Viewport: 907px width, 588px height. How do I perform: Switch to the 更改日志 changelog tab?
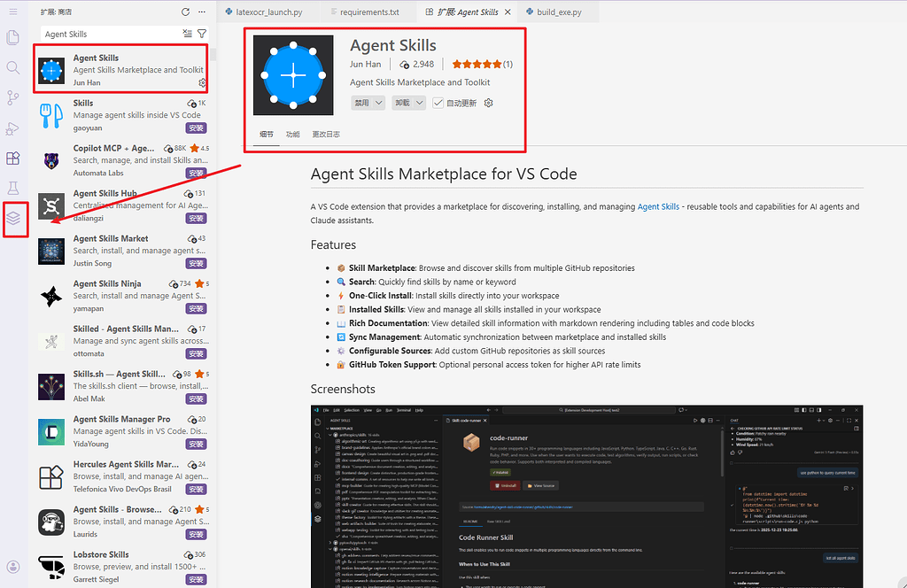click(x=326, y=134)
